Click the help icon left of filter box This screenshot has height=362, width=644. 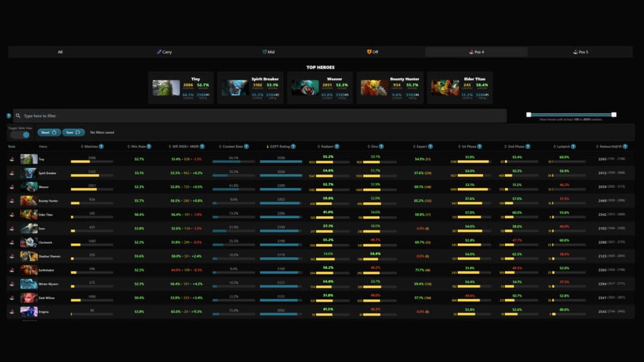pos(9,116)
